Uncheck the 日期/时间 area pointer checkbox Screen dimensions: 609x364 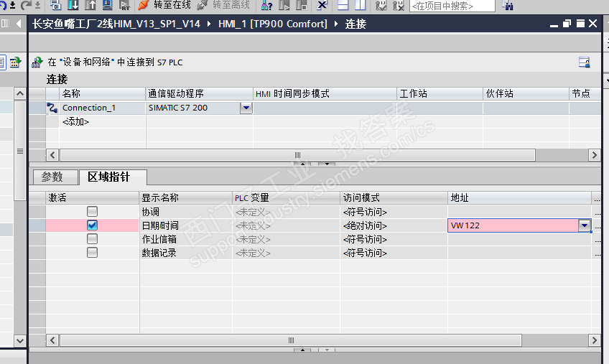pos(92,225)
